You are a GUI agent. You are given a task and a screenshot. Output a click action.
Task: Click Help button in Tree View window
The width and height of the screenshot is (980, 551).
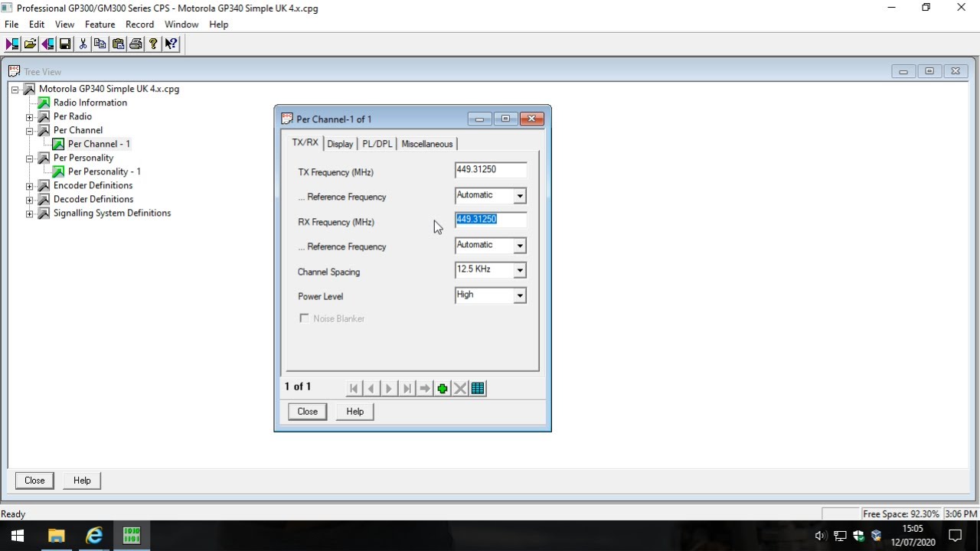(82, 481)
